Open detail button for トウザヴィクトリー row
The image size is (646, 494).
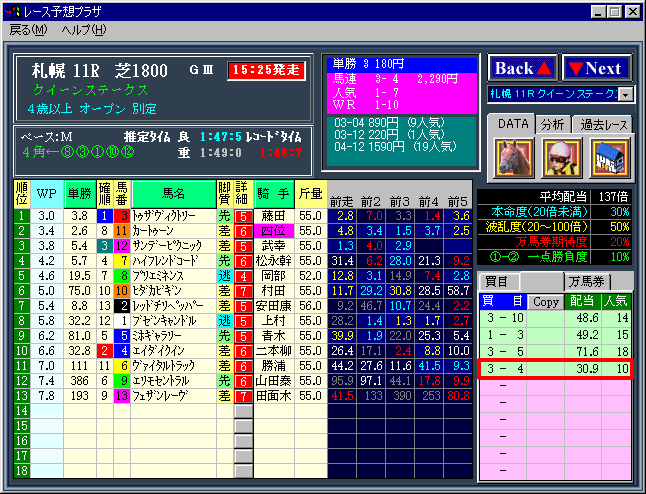tap(243, 215)
